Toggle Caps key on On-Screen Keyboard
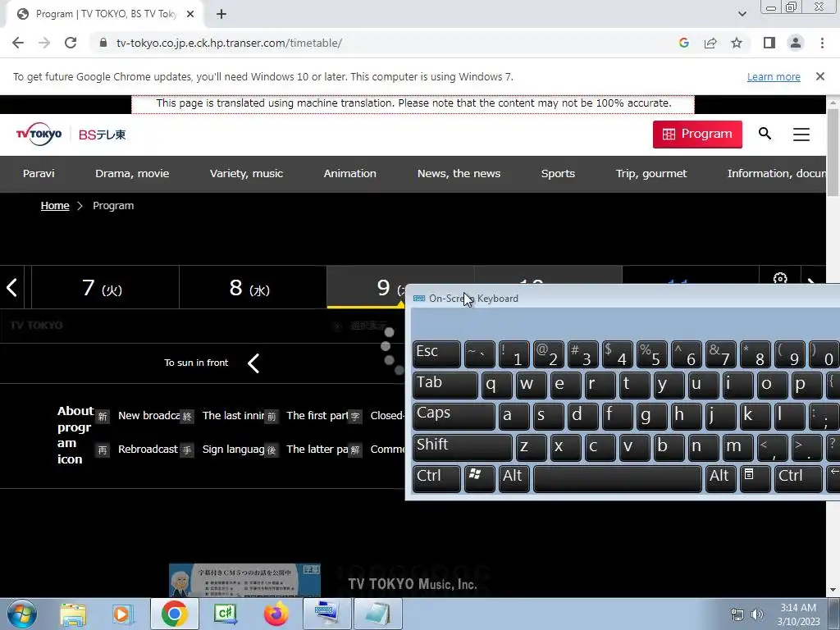This screenshot has height=630, width=840. [x=454, y=416]
